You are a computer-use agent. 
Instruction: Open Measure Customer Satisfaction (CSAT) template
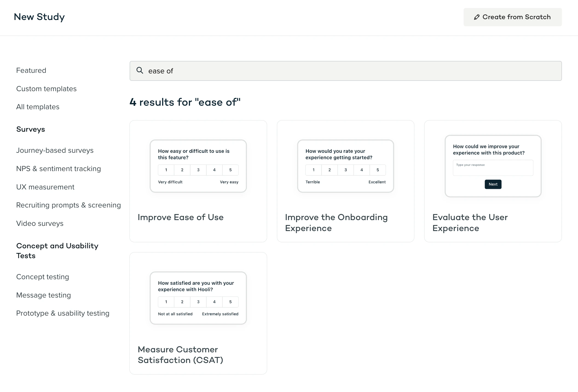tap(198, 313)
